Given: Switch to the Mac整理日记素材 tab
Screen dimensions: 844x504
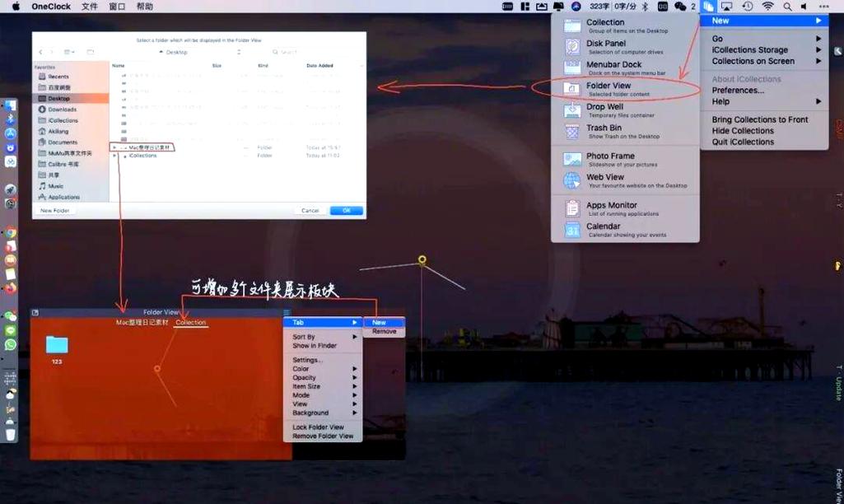Looking at the screenshot, I should 142,322.
